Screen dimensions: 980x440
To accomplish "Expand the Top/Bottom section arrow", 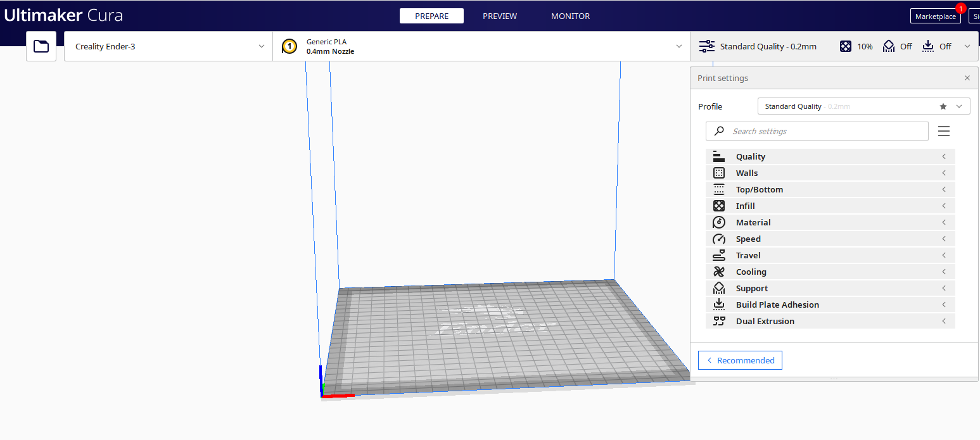I will 944,189.
